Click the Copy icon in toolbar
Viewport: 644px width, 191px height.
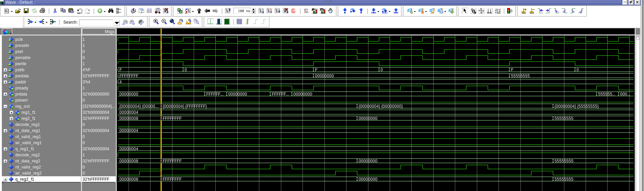coord(63,11)
